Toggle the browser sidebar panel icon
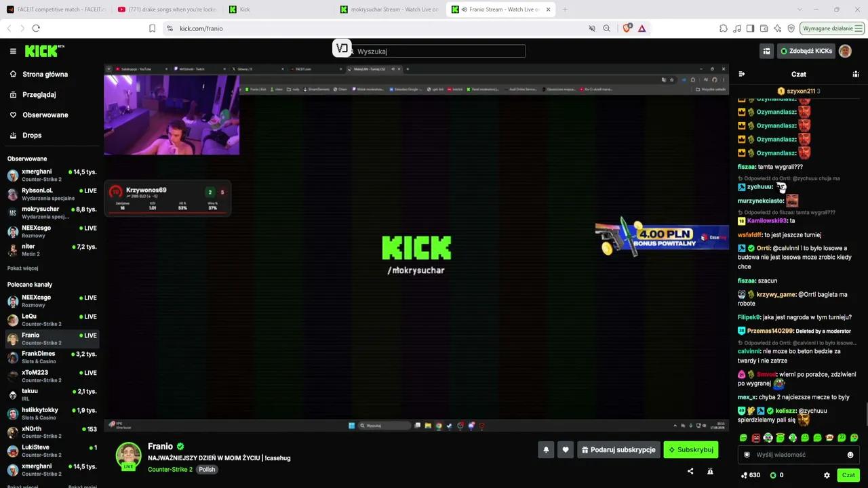Image resolution: width=868 pixels, height=488 pixels. (x=750, y=28)
